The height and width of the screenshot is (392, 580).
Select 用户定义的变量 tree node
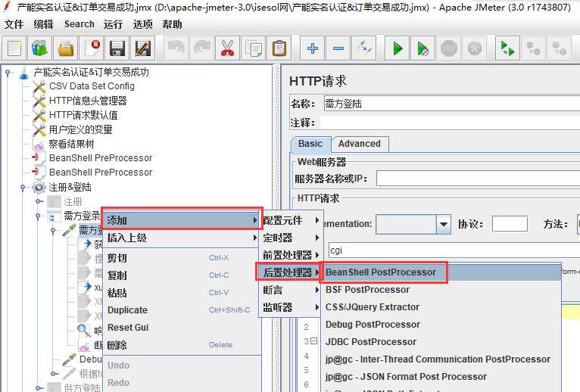tap(80, 129)
